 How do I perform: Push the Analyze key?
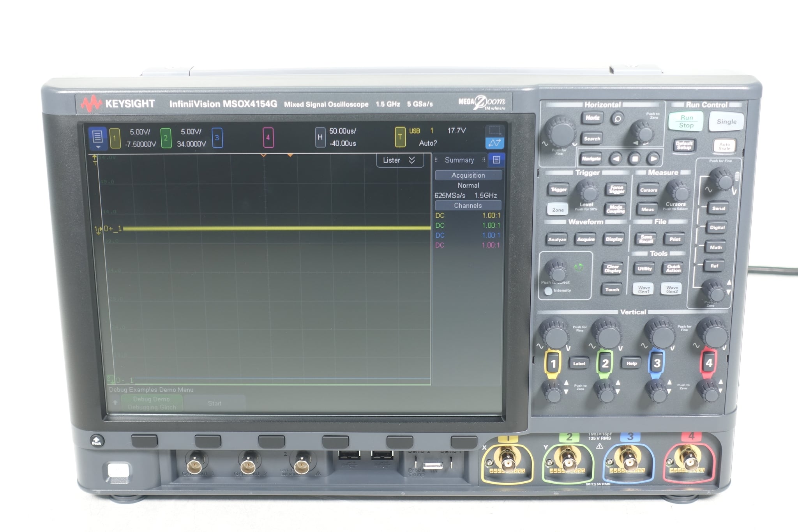pyautogui.click(x=557, y=239)
